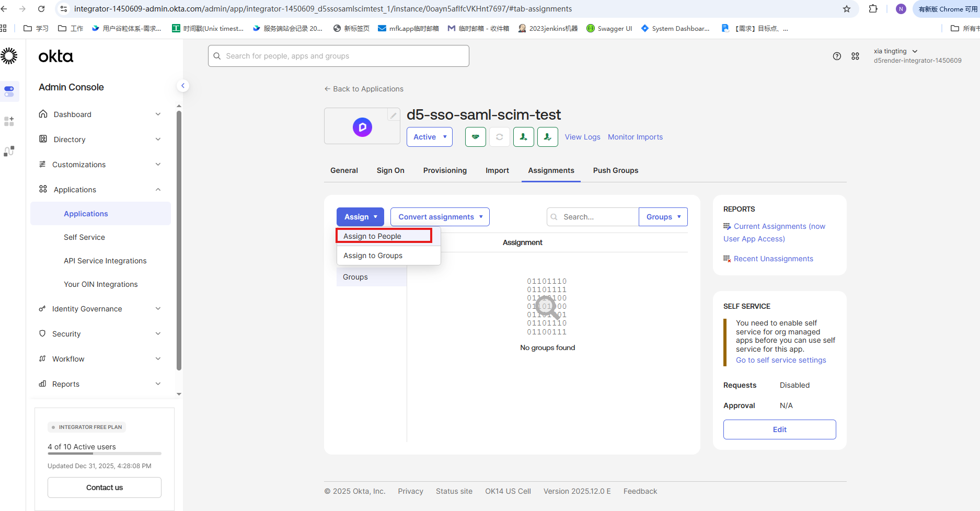Screen dimensions: 980x511
Task: Click the pencil edit logo icon
Action: click(393, 115)
